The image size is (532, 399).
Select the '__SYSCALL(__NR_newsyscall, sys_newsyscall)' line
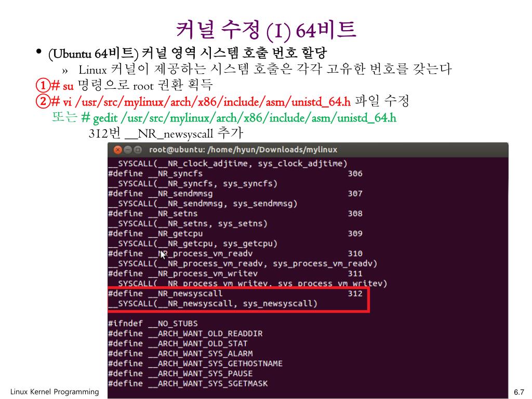[x=212, y=303]
